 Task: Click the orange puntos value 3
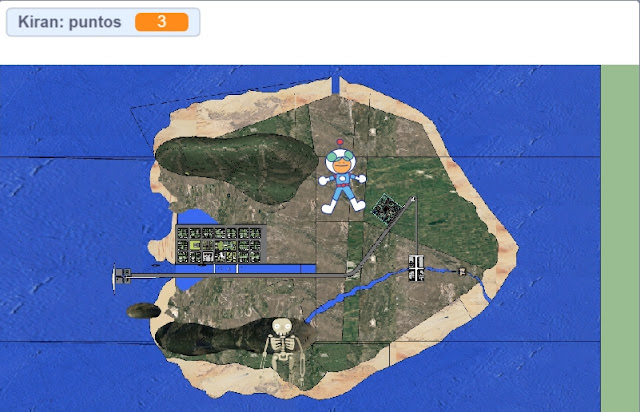162,22
